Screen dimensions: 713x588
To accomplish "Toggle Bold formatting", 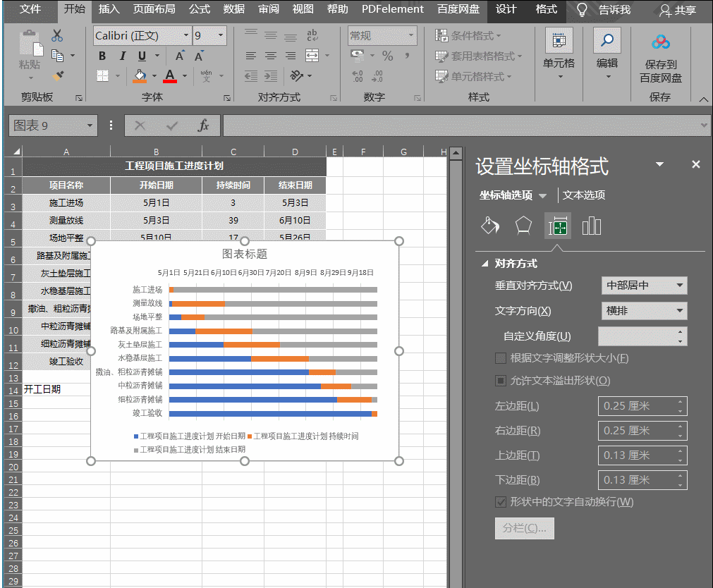I will [102, 56].
